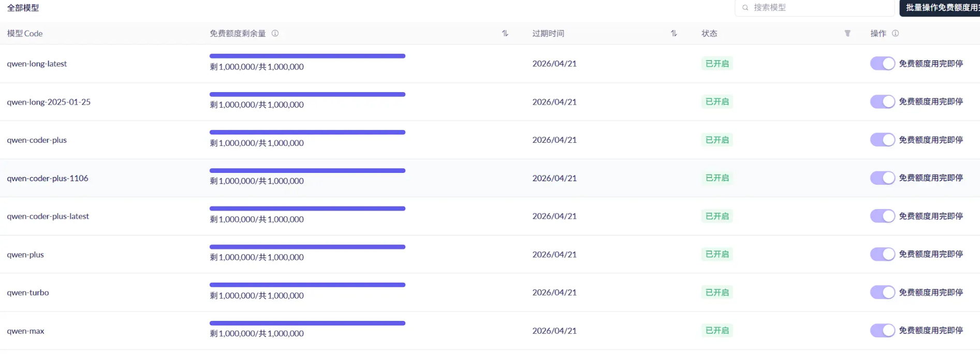Toggle 免费额度用完即停 for qwen-max

pyautogui.click(x=882, y=330)
